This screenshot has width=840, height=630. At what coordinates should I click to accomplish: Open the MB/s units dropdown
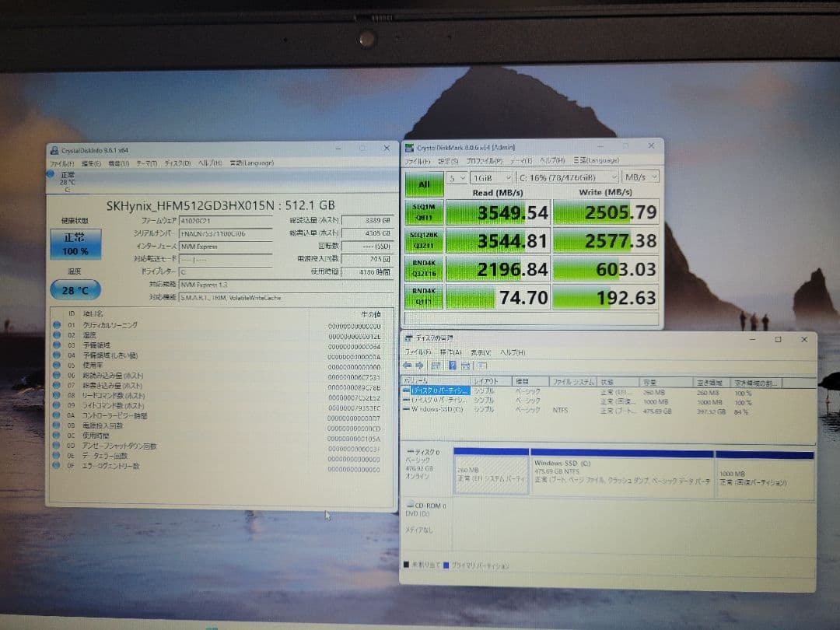639,177
